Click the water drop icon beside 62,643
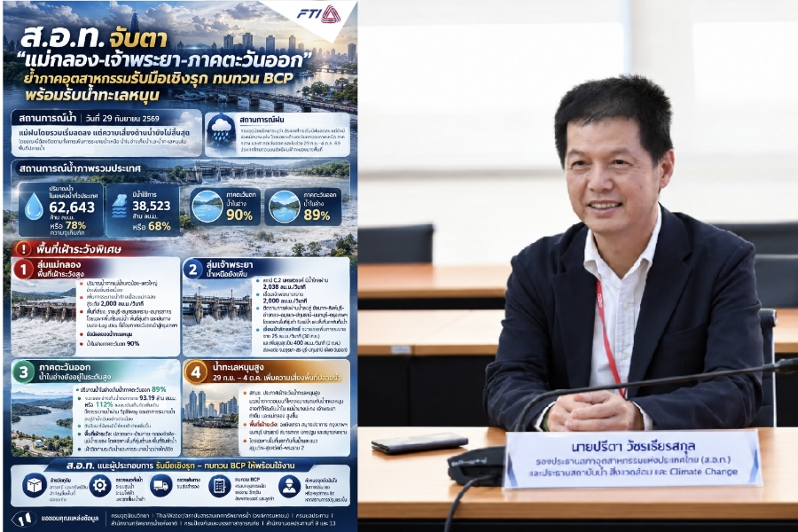The width and height of the screenshot is (798, 532). 34,206
